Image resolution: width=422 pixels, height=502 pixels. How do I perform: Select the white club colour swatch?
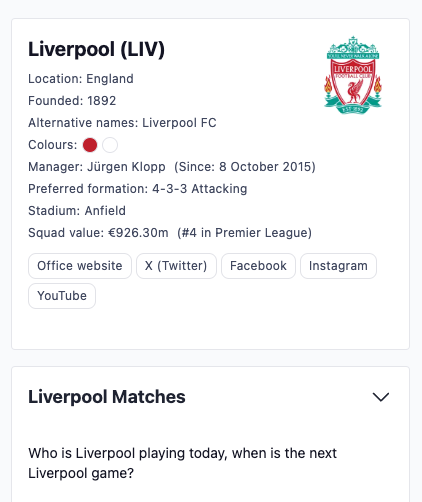(x=110, y=145)
